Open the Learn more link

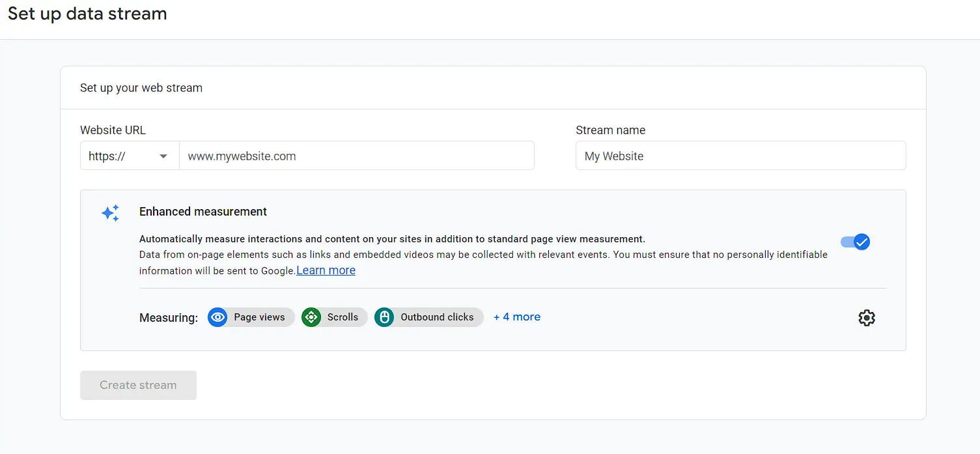pos(326,270)
